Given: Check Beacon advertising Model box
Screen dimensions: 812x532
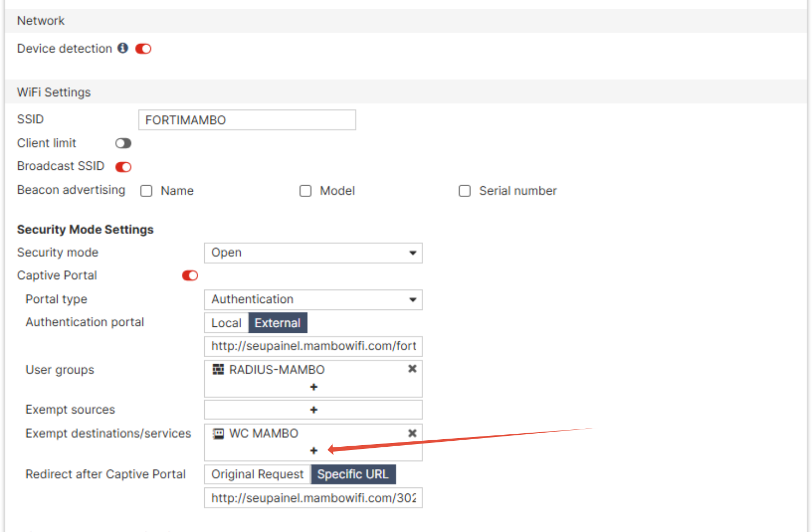Looking at the screenshot, I should [x=305, y=191].
